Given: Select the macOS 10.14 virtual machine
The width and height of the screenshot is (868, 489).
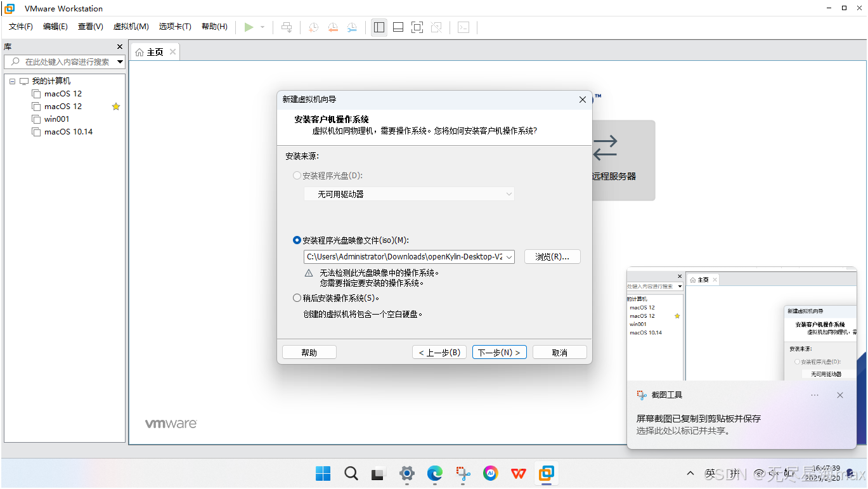Looking at the screenshot, I should pos(68,132).
